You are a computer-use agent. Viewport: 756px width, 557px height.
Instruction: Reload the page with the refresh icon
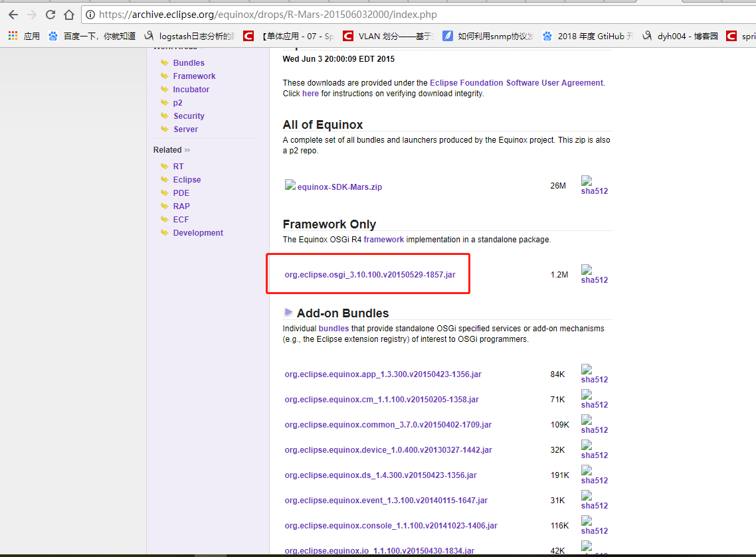[50, 15]
